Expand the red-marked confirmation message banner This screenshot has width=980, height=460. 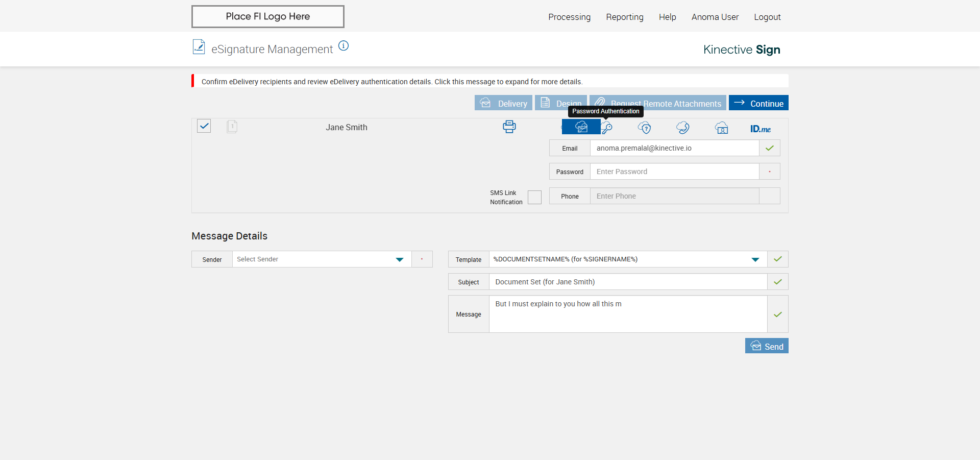point(391,82)
